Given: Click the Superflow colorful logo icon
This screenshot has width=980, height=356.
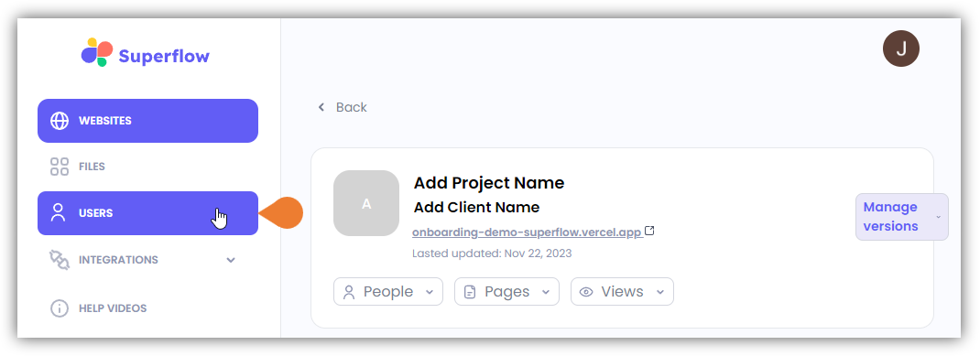Looking at the screenshot, I should click(97, 52).
